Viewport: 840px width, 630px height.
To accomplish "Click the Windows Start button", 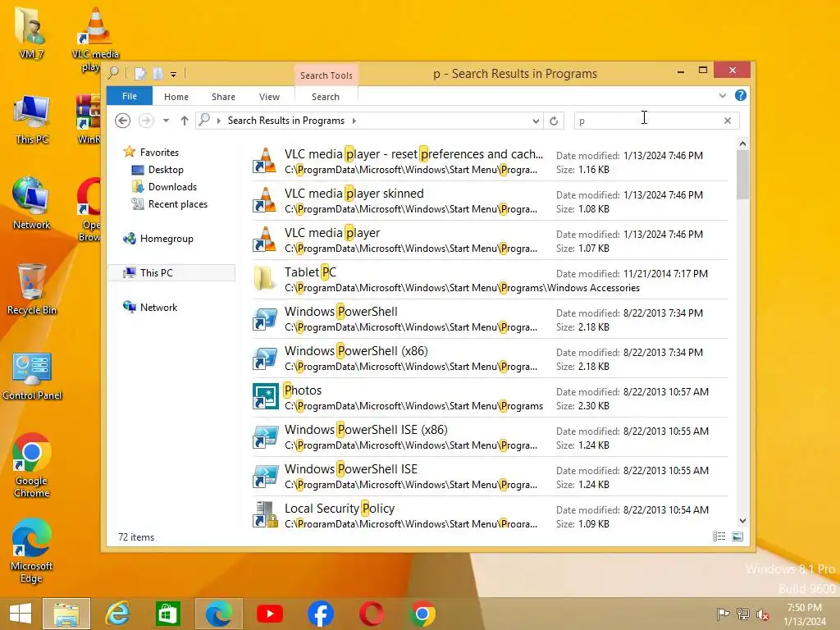I will coord(21,614).
